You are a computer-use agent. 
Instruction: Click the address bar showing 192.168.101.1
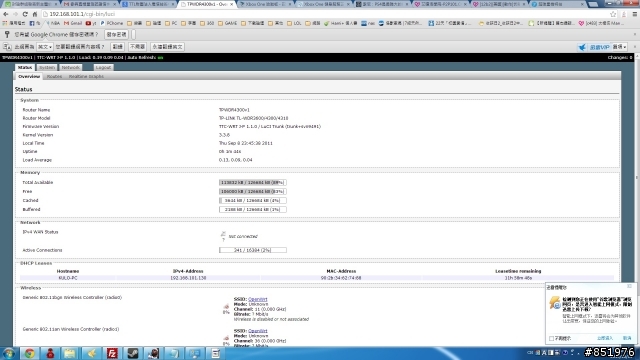pos(327,14)
